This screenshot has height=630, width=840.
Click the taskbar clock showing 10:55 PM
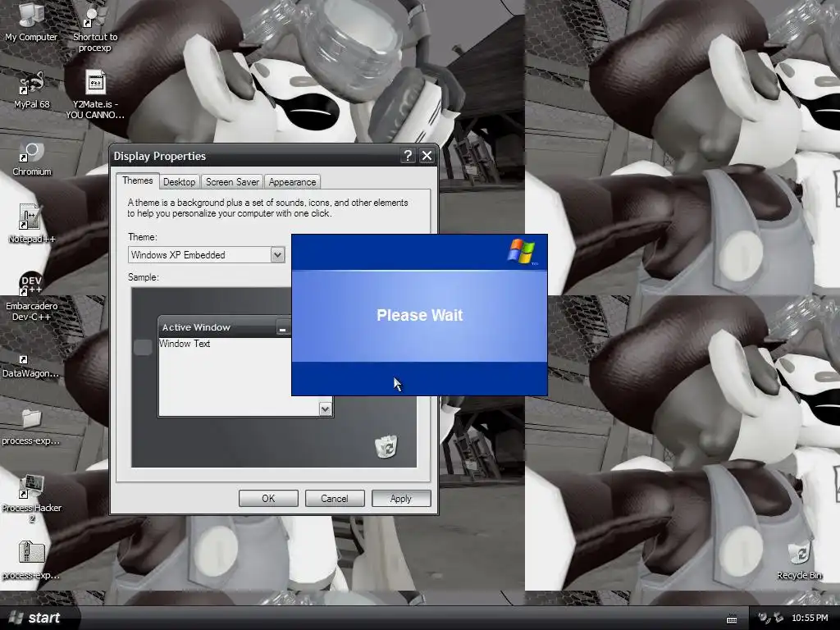(810, 619)
